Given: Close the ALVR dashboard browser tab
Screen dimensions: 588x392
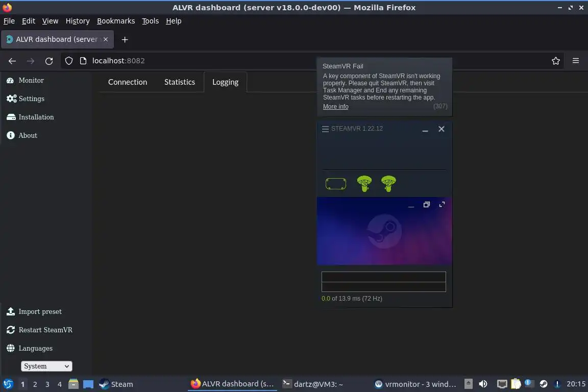Looking at the screenshot, I should click(106, 39).
